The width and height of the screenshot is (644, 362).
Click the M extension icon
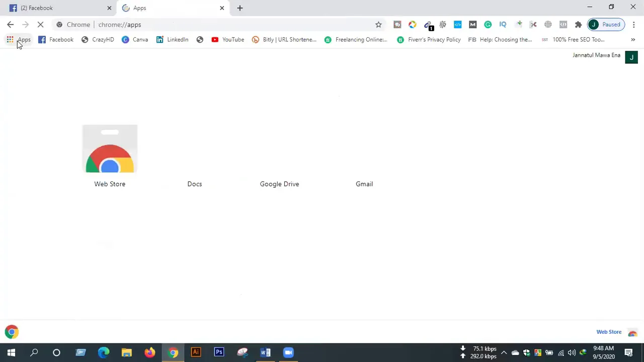pos(473,25)
